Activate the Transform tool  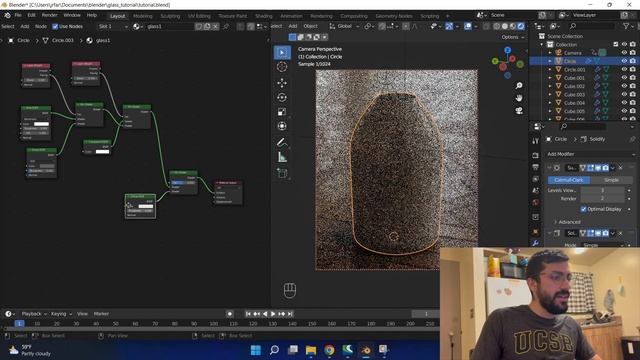pyautogui.click(x=282, y=126)
